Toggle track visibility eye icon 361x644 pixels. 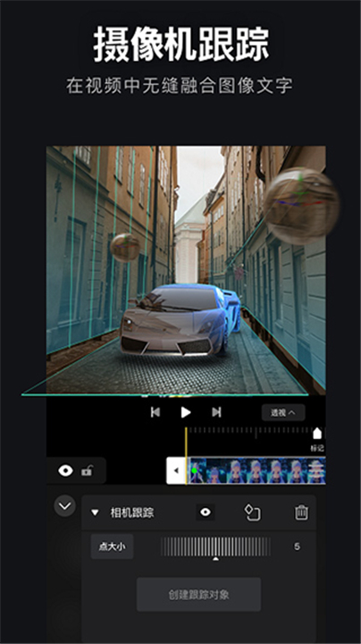pos(65,470)
